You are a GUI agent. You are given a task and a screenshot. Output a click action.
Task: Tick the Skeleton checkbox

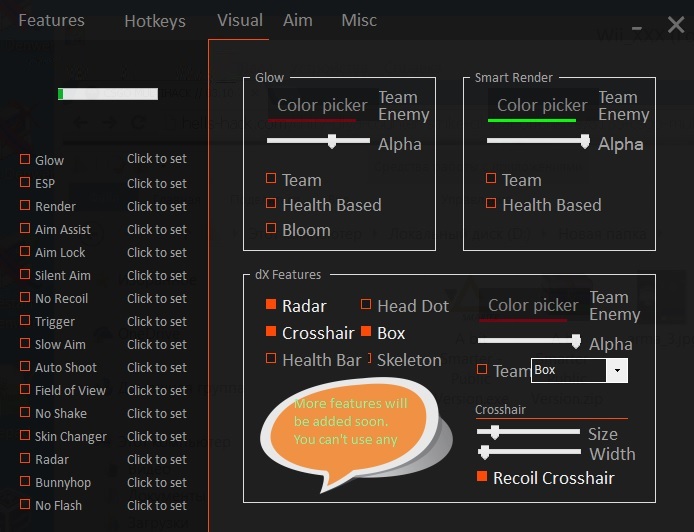tap(369, 358)
